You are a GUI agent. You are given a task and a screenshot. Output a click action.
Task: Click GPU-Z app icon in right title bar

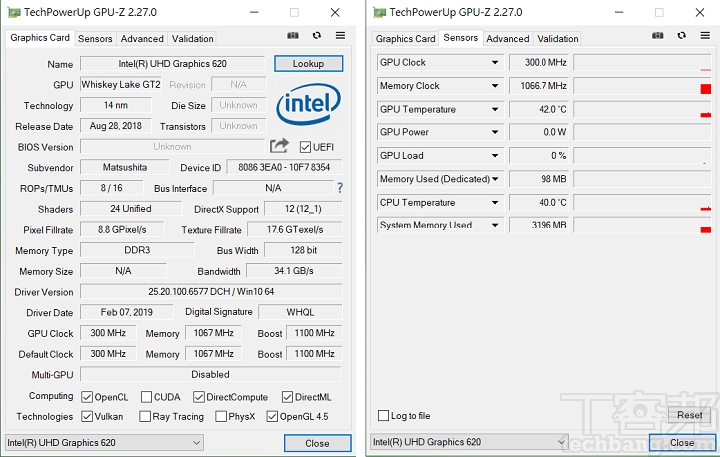pos(379,12)
